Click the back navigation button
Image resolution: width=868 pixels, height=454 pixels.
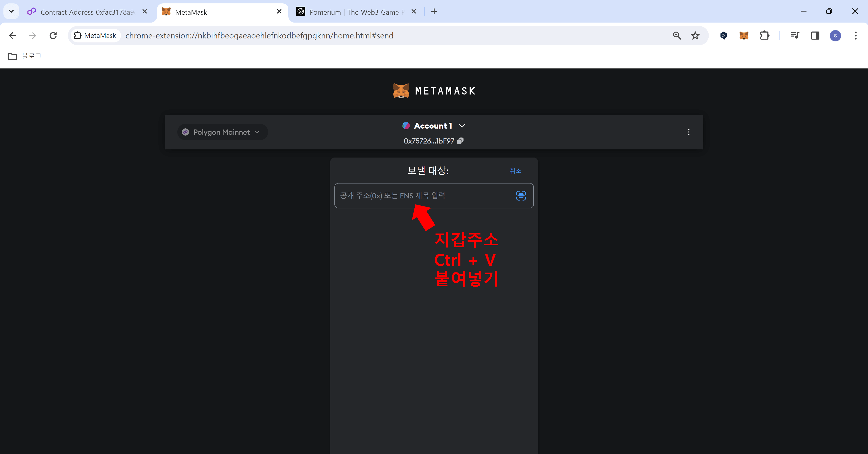tap(12, 35)
